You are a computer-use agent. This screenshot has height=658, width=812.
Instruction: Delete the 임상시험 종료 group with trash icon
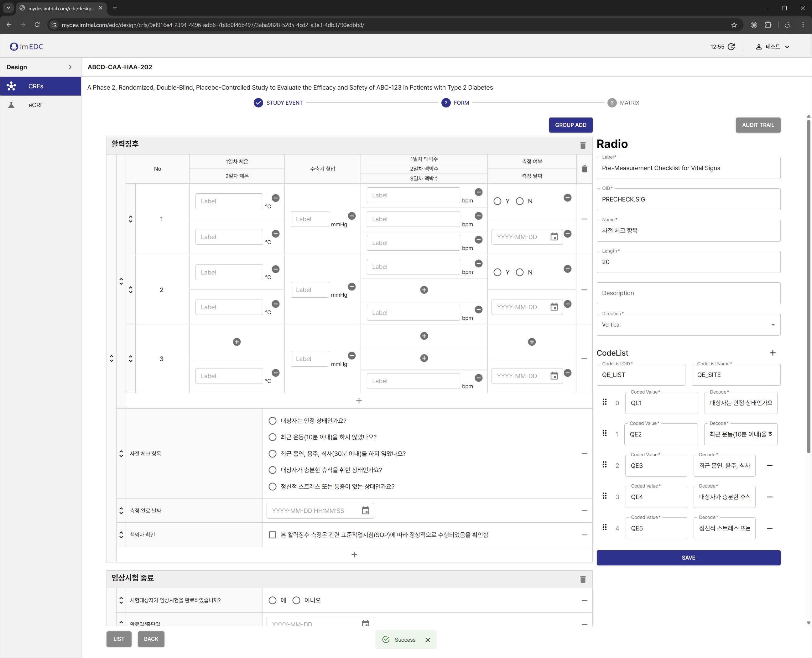[x=583, y=579]
